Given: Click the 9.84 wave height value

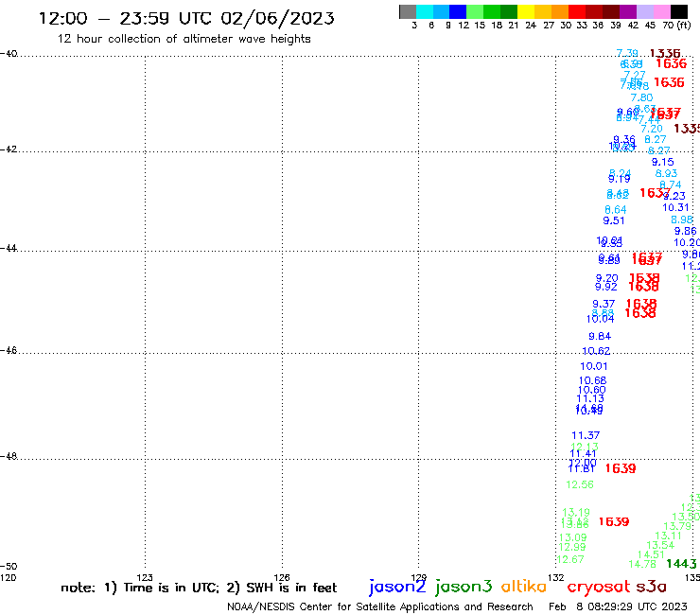Looking at the screenshot, I should [x=600, y=336].
